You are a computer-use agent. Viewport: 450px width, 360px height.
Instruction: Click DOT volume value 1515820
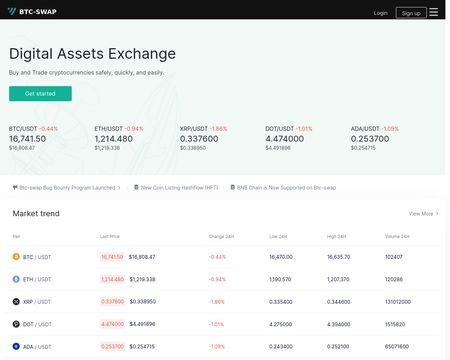(x=395, y=324)
